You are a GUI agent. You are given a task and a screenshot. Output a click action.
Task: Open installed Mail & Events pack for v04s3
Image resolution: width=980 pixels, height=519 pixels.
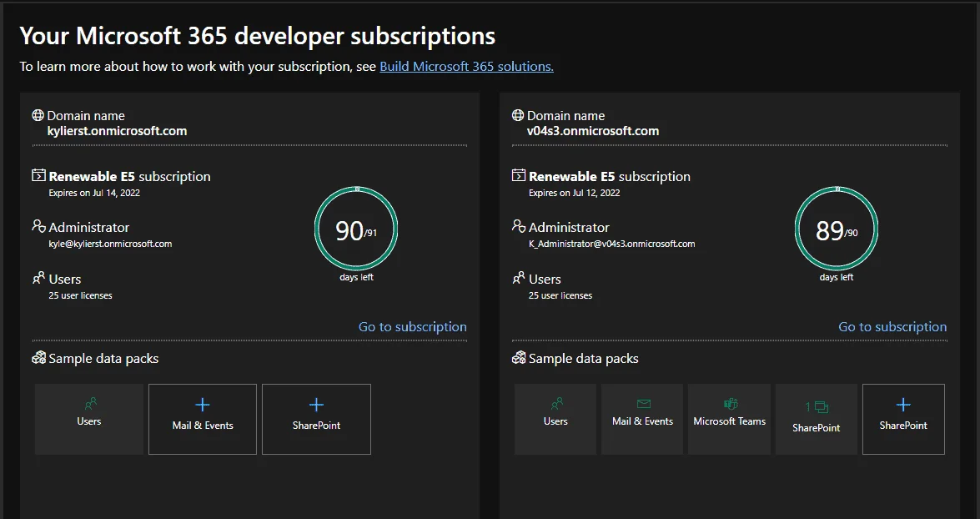[x=642, y=419]
